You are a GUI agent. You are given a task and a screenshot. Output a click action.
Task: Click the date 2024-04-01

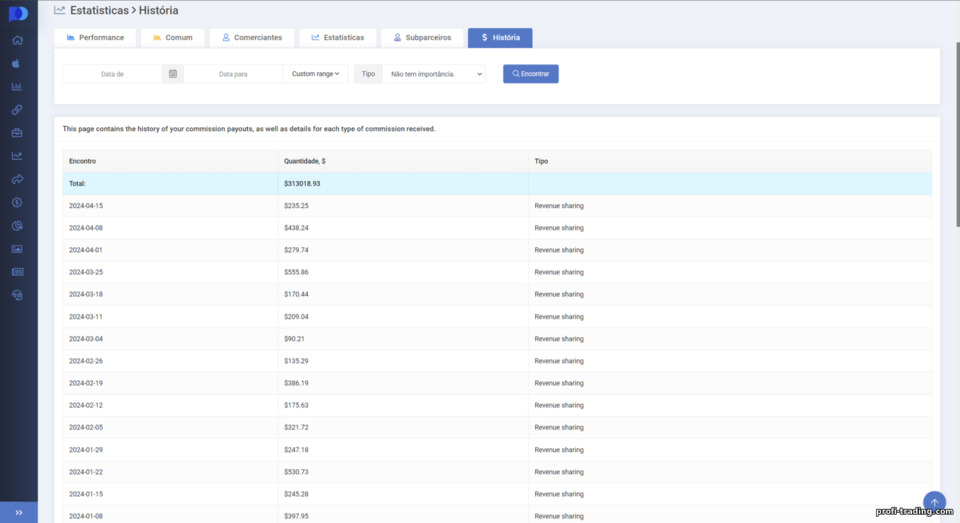86,250
